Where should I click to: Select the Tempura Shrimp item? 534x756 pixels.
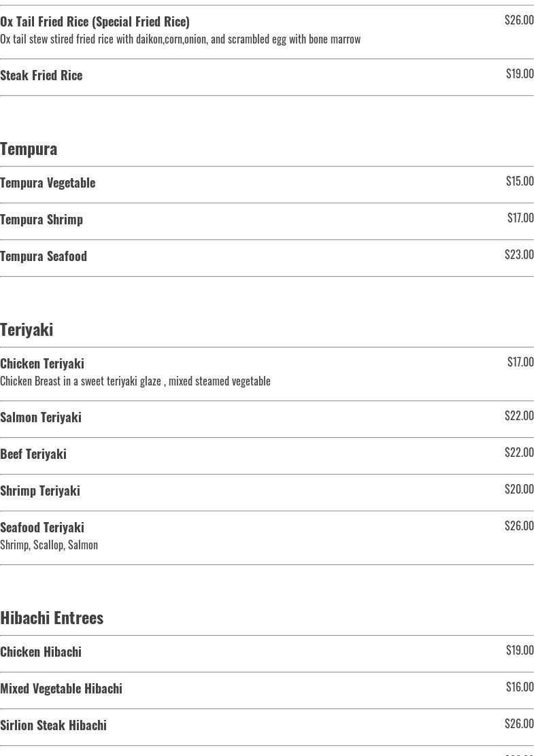[41, 220]
